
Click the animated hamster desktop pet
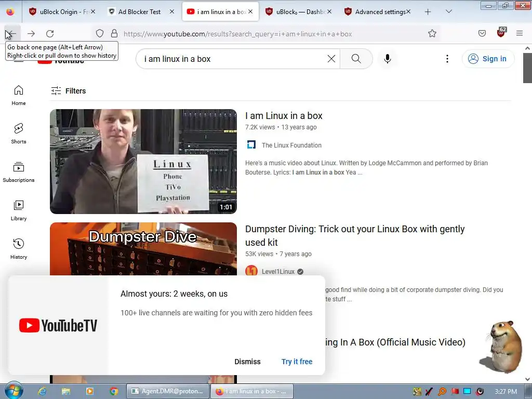(x=502, y=347)
